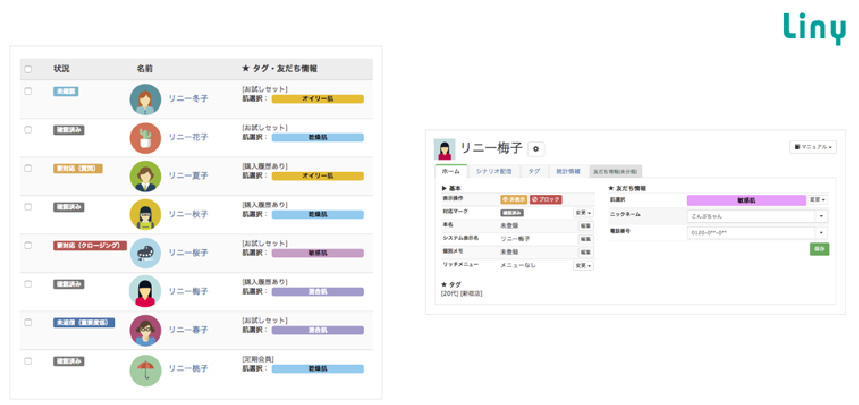Select the ホーム tab
859x405 pixels.
tap(451, 172)
